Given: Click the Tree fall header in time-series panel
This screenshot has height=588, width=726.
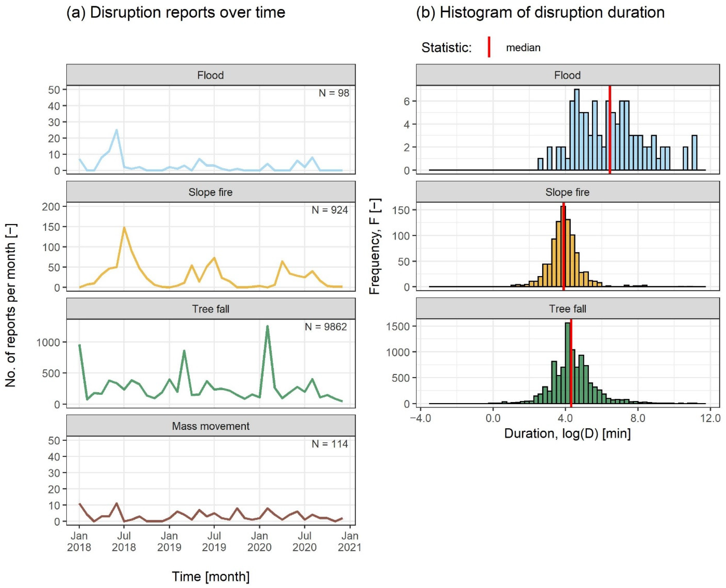Looking at the screenshot, I should tap(210, 308).
